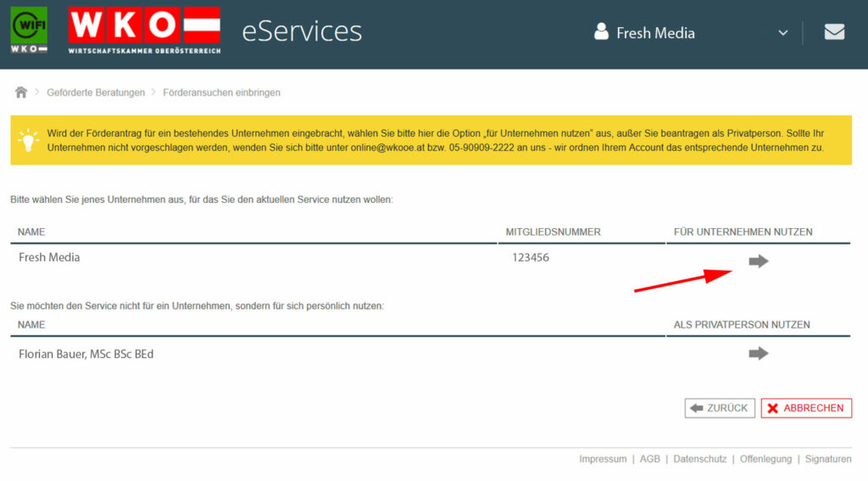
Task: Open the messages envelope icon
Action: click(834, 32)
